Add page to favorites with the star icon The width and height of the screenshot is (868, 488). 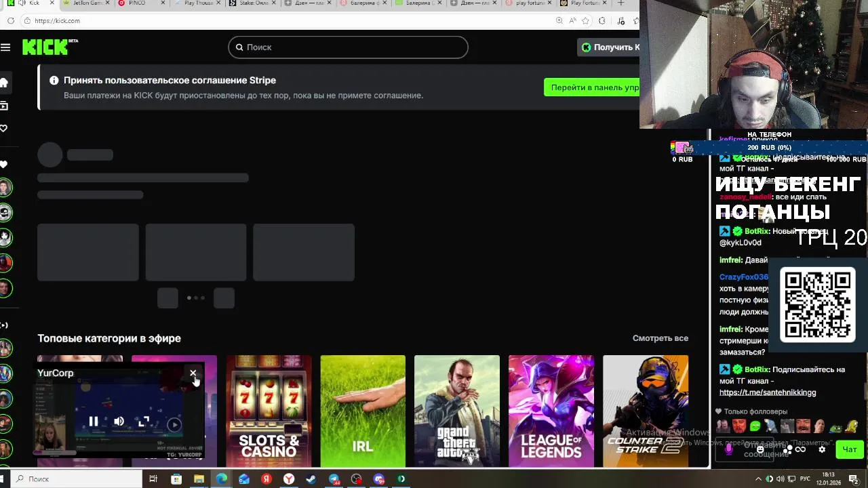(x=585, y=21)
